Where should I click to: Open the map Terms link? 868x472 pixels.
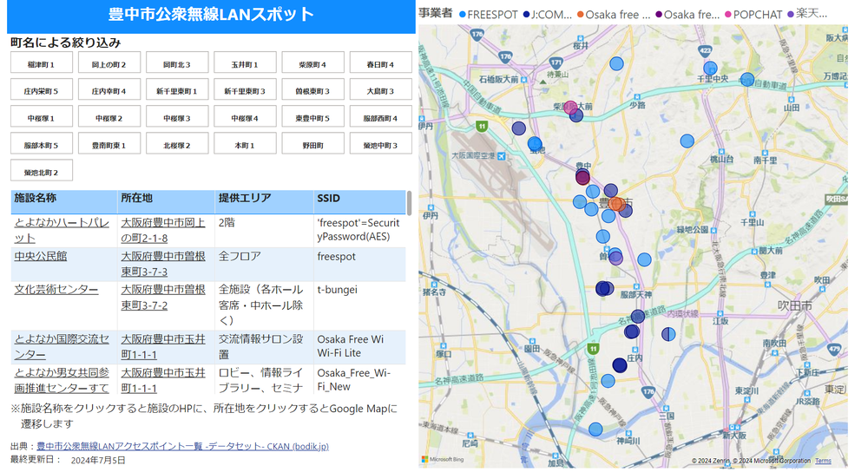[823, 461]
